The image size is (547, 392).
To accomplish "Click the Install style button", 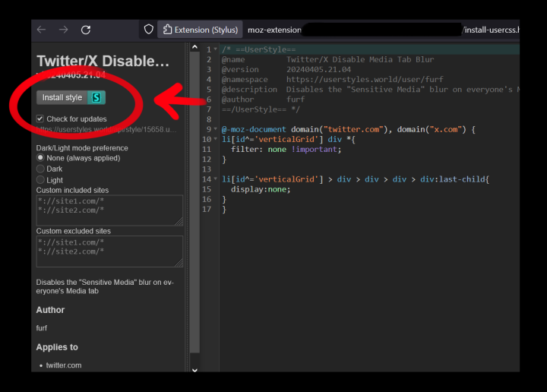I will [x=71, y=98].
